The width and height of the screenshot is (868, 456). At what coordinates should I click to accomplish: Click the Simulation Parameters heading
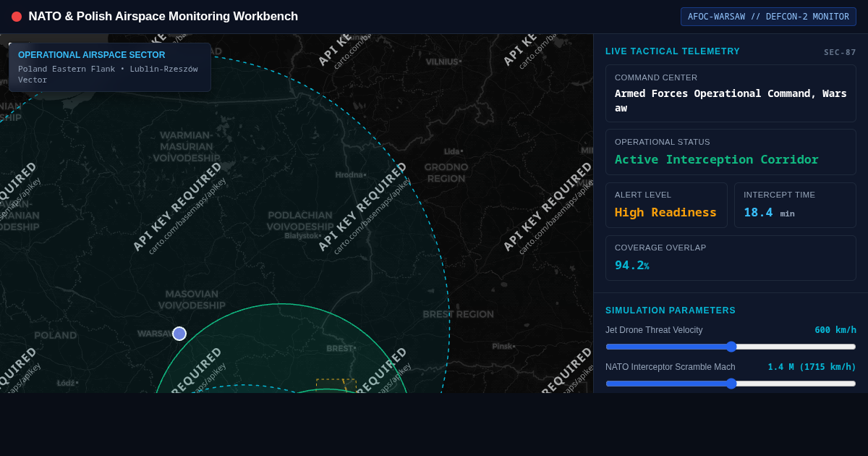coord(671,311)
